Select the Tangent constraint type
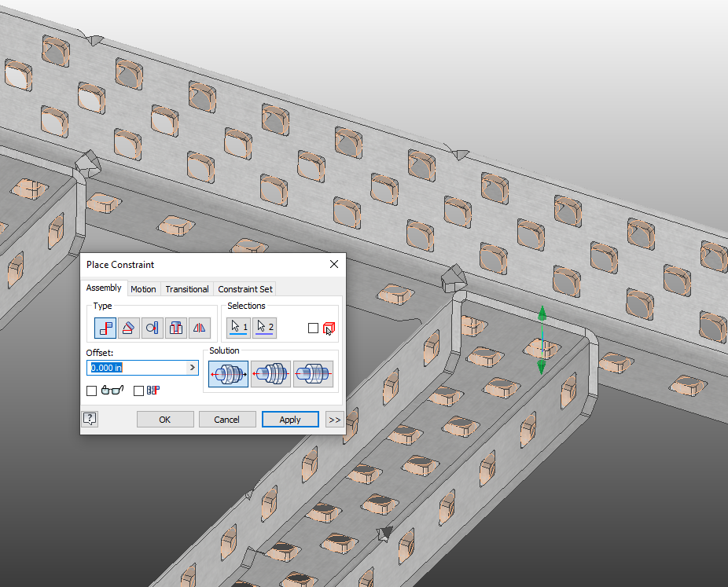728x587 pixels. [153, 328]
